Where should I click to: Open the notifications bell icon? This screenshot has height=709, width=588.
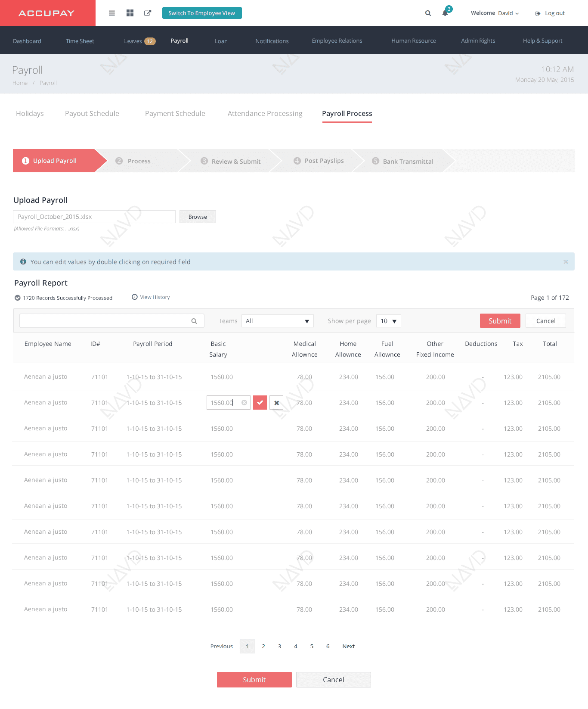point(445,13)
